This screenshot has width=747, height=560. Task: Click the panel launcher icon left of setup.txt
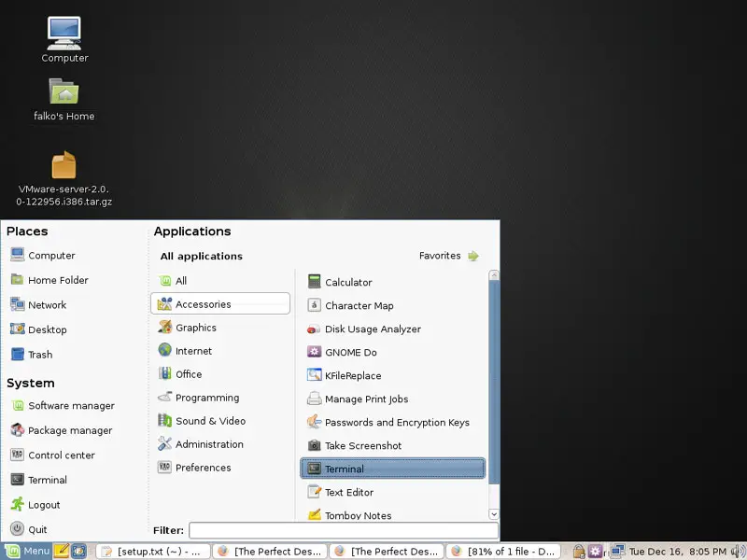(78, 551)
